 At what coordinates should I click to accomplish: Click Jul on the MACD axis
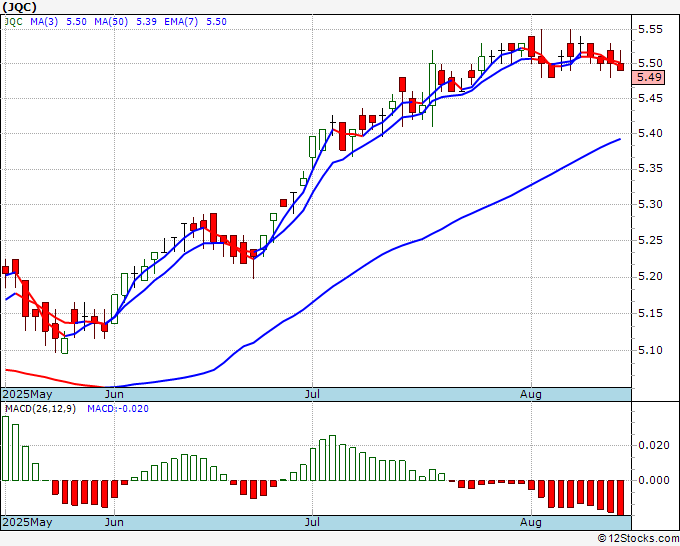[312, 522]
